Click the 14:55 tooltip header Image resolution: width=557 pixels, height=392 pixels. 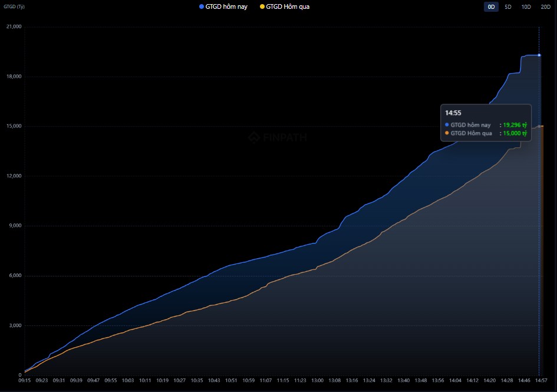tap(453, 113)
